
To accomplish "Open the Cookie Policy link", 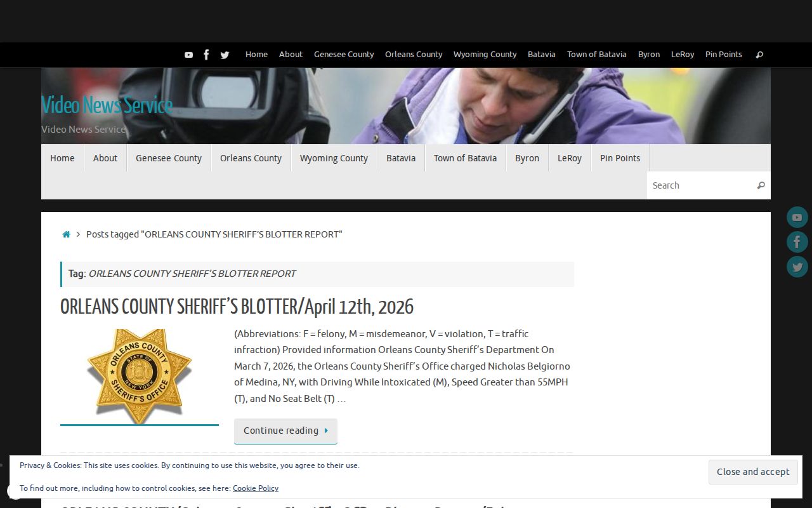I will point(256,488).
